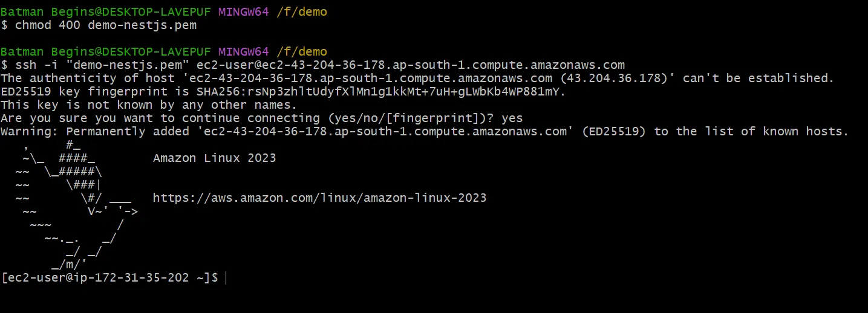Click the first Batman Begins@DESKTOP-LAVEPUF prompt
868x313 pixels.
pyautogui.click(x=106, y=12)
